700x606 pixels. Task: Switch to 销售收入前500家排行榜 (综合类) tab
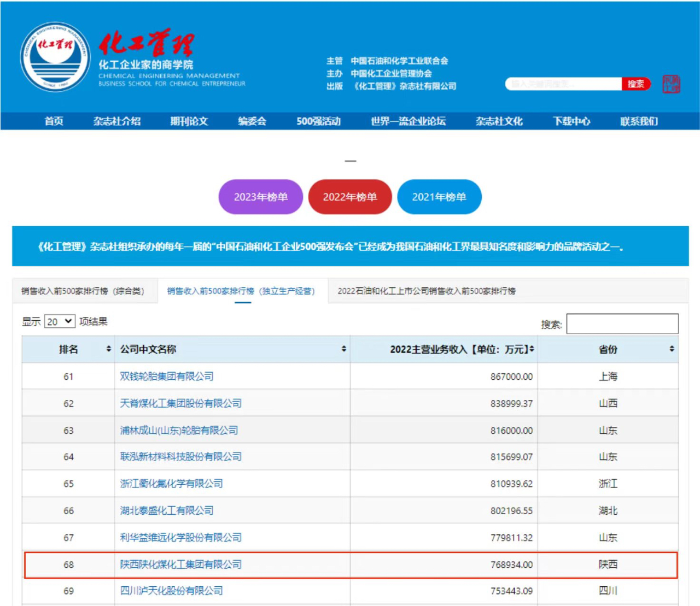[x=83, y=291]
